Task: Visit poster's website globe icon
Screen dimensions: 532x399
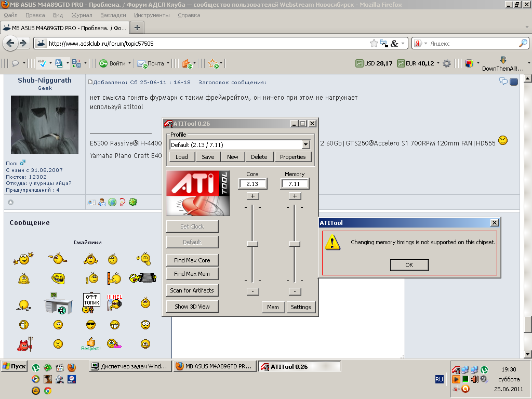Action: coord(112,202)
